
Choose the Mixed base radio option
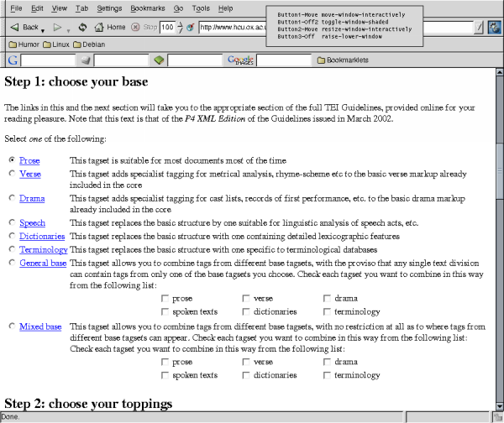point(11,326)
